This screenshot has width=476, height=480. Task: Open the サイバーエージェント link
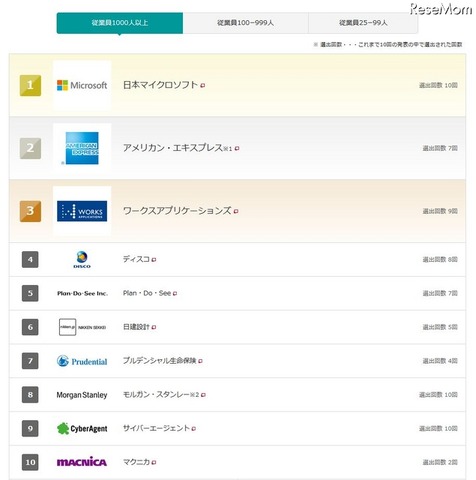click(156, 428)
